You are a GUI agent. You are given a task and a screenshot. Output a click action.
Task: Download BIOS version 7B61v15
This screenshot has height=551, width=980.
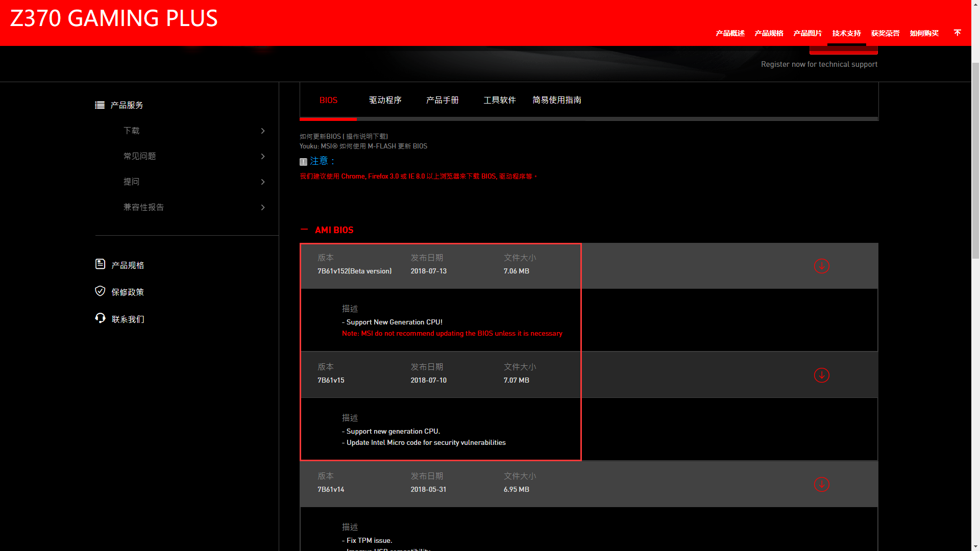coord(821,375)
